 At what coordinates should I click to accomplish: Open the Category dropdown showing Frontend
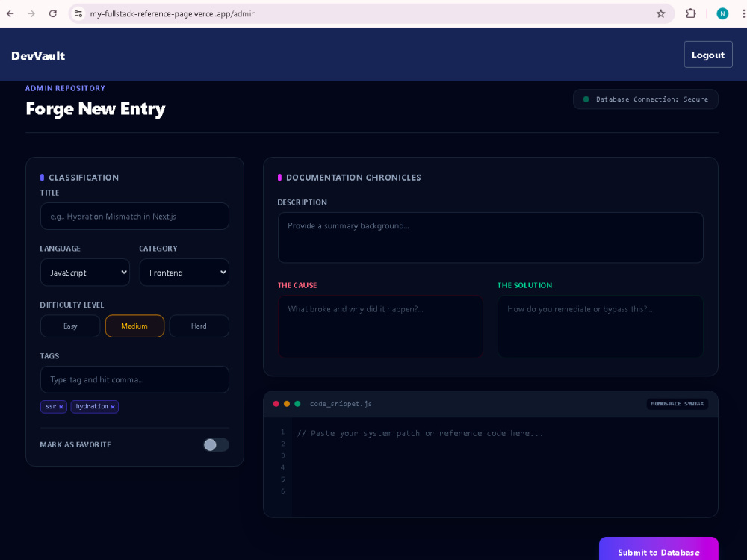tap(185, 273)
